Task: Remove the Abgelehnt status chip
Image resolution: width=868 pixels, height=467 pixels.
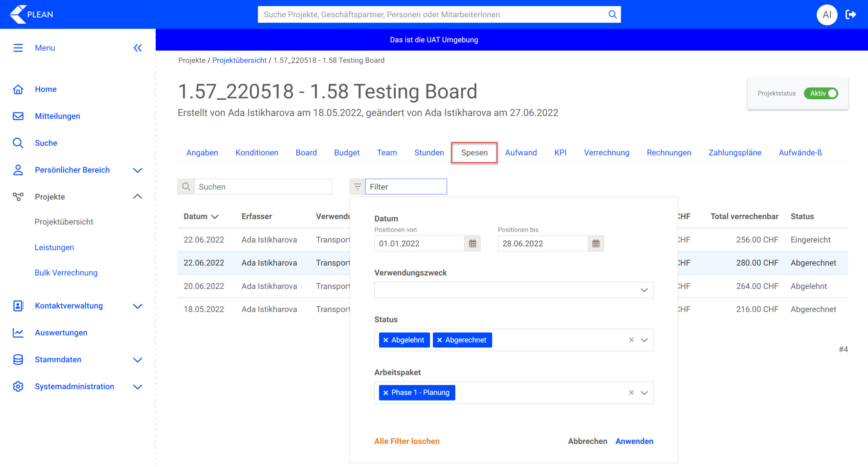Action: 386,340
